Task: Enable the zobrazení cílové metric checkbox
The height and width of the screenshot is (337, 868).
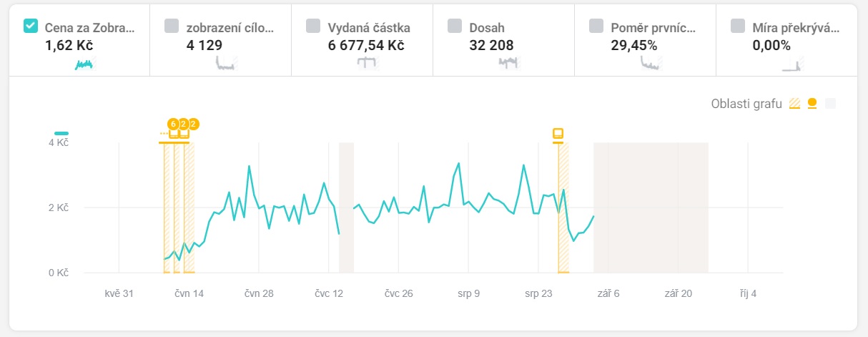Action: [x=172, y=26]
